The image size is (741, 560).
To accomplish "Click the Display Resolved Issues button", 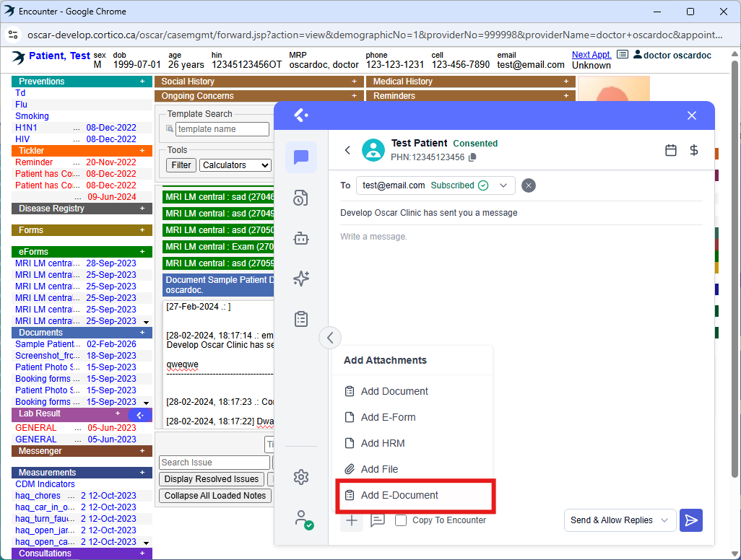I will 211,479.
